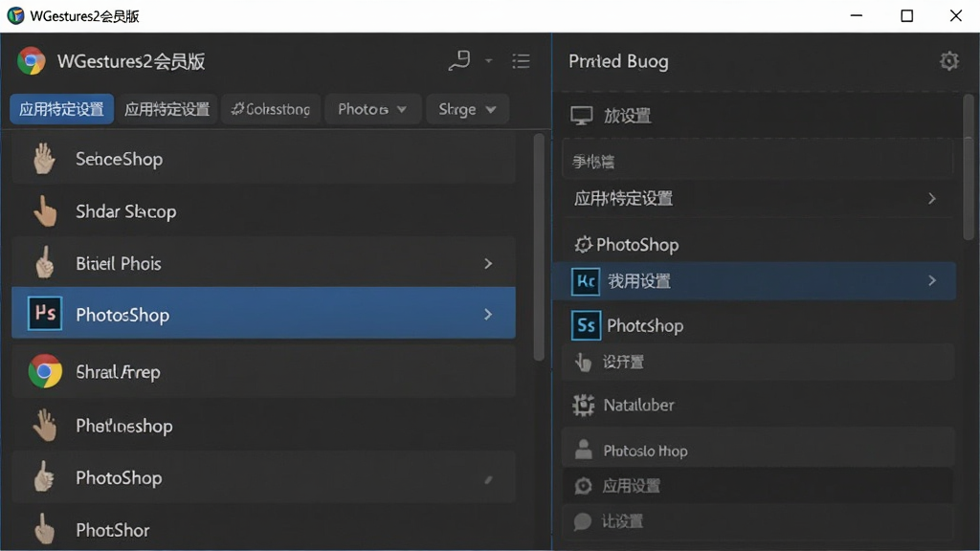Select the highlighted 应用特定设置 tab
Screen dimensions: 980x551
61,109
